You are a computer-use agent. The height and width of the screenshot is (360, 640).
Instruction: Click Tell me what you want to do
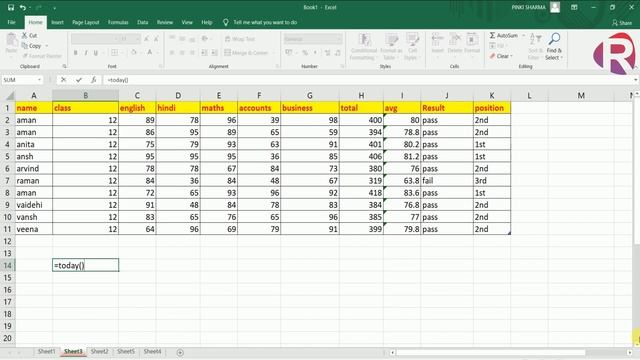(x=265, y=22)
